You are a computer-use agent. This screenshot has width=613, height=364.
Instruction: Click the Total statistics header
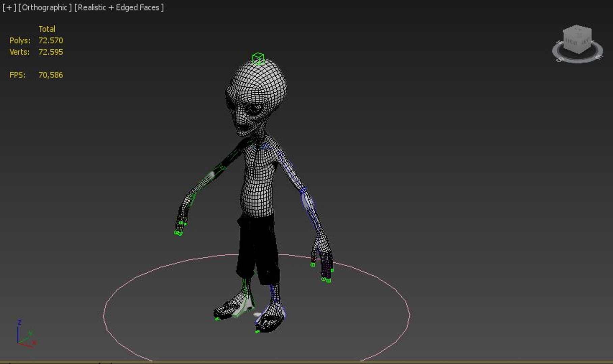click(x=47, y=29)
